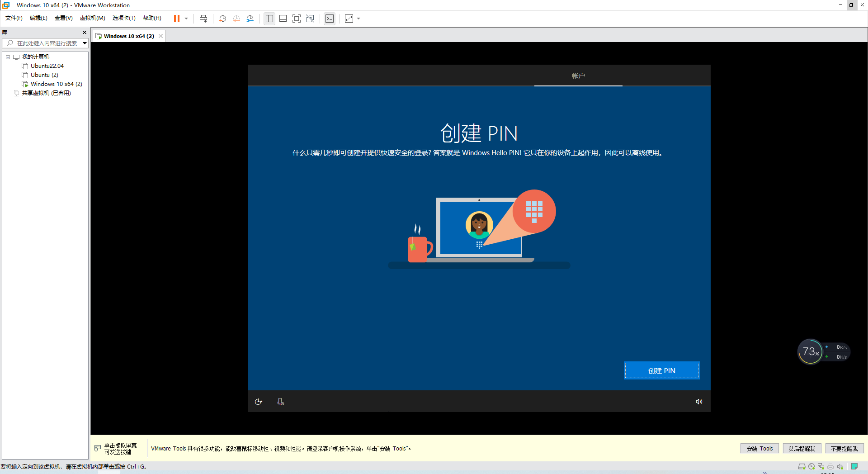Viewport: 868px width, 474px height.
Task: Click the VMware Workstation title bar icon
Action: point(6,5)
